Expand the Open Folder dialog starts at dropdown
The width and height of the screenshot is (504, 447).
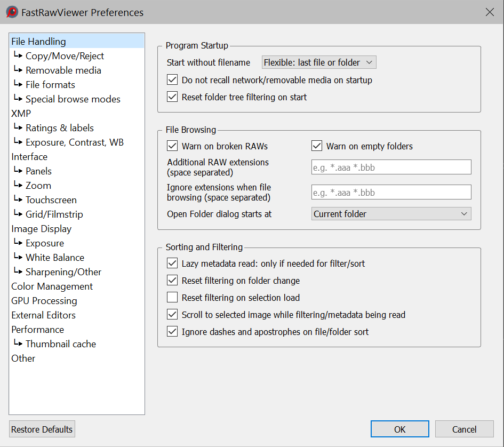[x=391, y=214]
